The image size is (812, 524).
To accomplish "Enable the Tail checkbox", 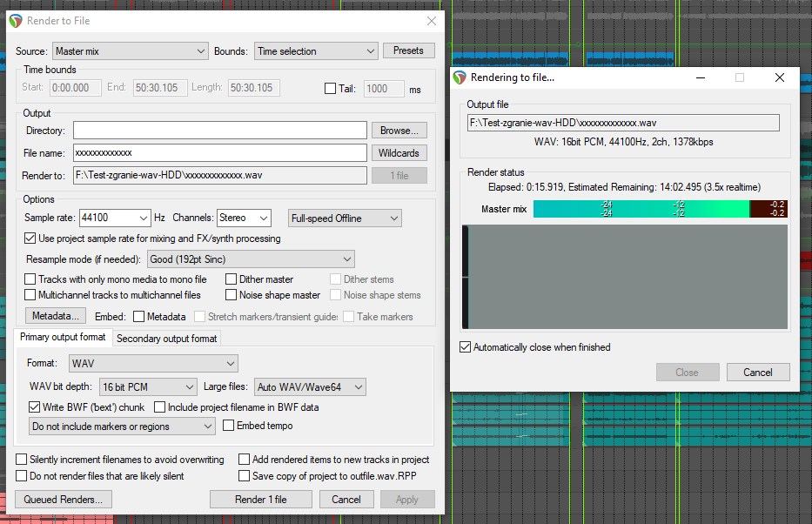I will pos(330,89).
